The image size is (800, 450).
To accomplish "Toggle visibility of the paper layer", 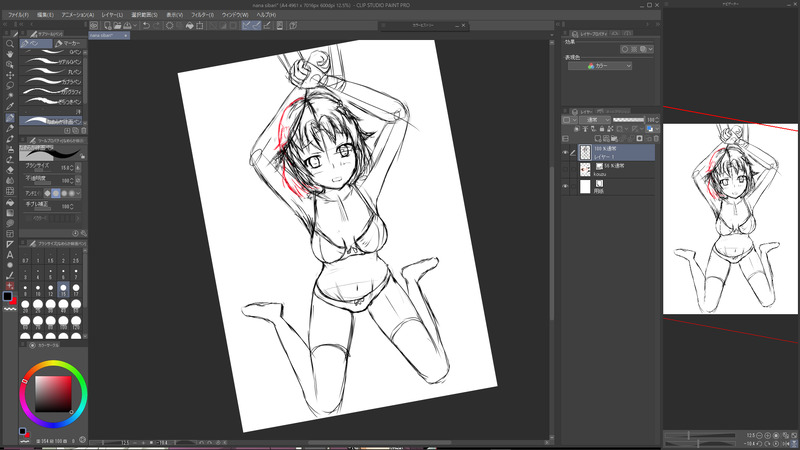I will [x=566, y=187].
